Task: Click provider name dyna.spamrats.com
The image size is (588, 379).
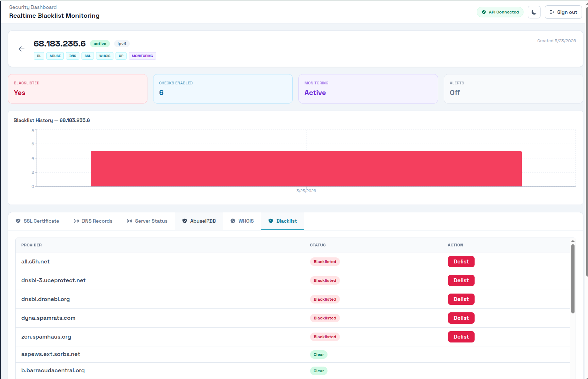Action: (x=48, y=318)
